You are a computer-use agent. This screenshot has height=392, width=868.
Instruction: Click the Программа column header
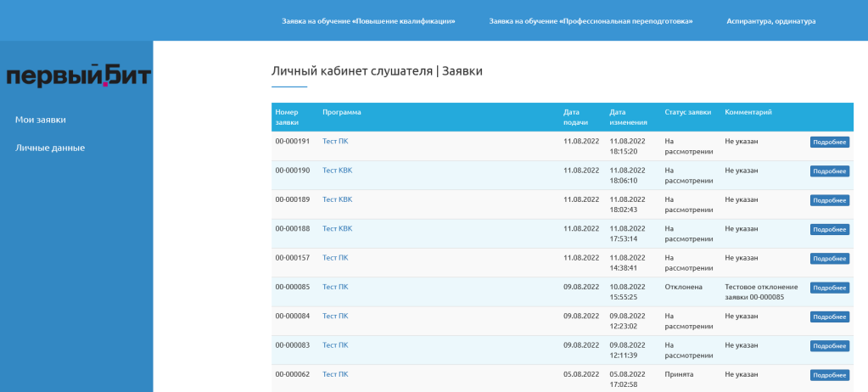[x=342, y=112]
